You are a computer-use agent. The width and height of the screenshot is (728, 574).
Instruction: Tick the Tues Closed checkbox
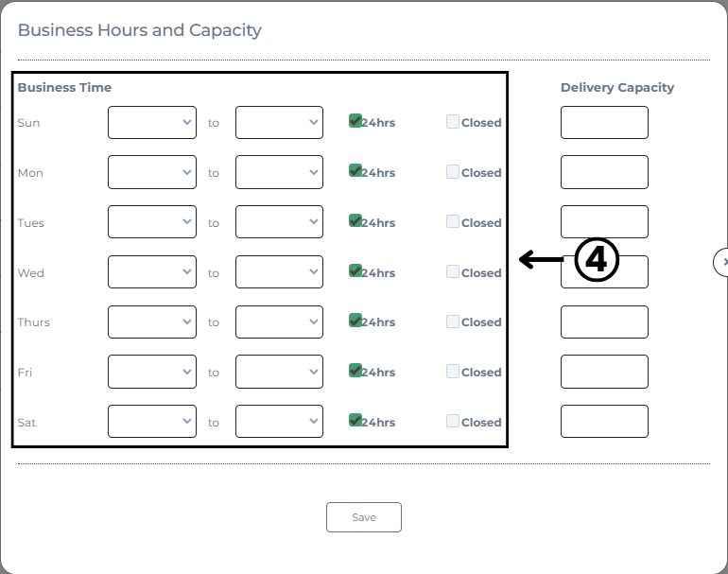click(x=453, y=221)
